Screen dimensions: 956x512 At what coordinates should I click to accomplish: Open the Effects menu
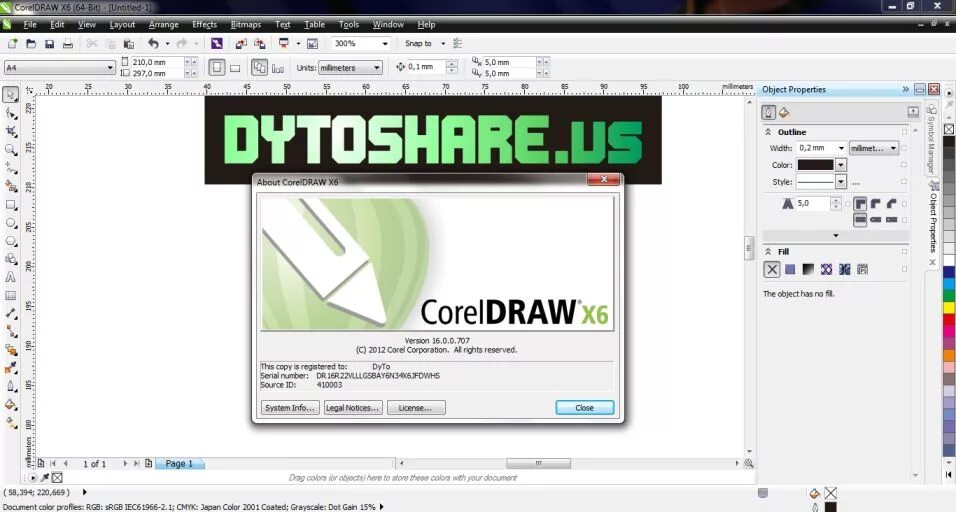[x=204, y=24]
